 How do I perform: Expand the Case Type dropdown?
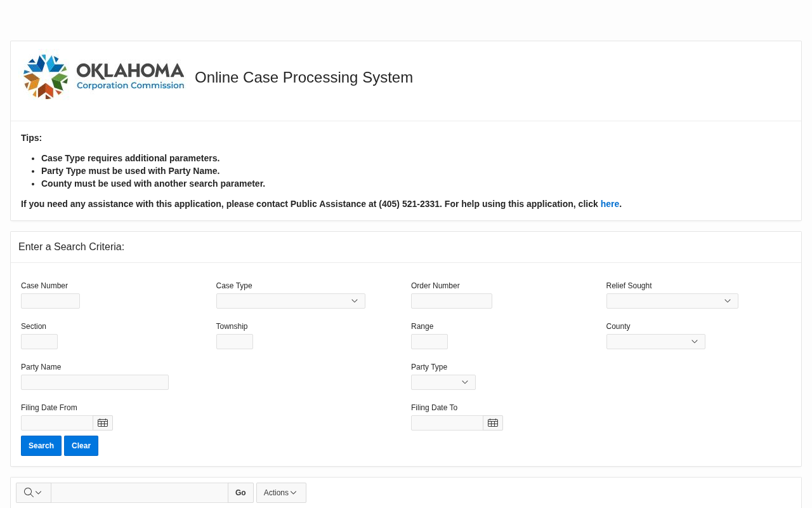(x=291, y=301)
